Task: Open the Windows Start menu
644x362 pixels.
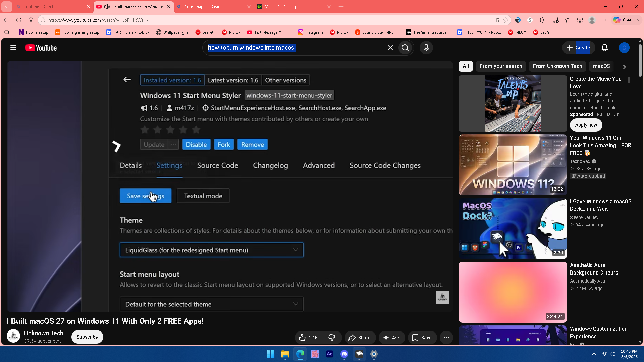Action: click(x=270, y=354)
